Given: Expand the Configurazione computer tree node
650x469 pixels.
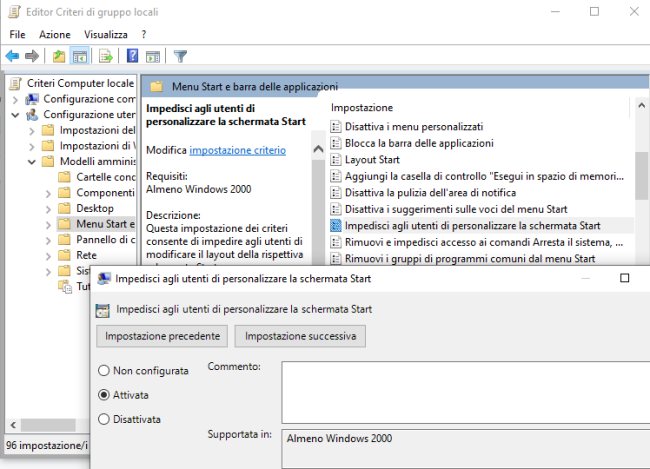Looking at the screenshot, I should point(15,99).
